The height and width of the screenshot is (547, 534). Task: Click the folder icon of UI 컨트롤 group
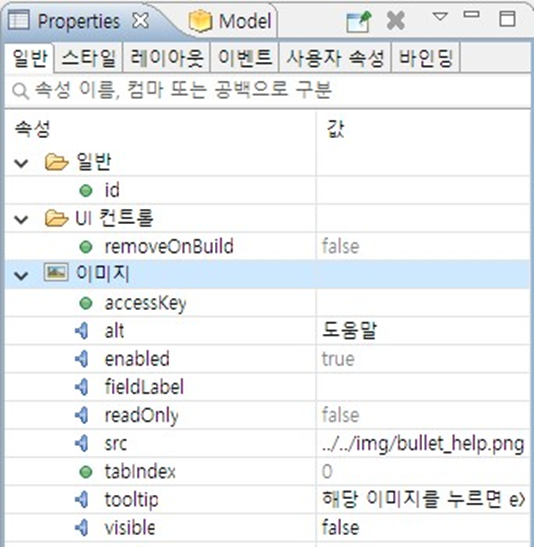click(57, 218)
